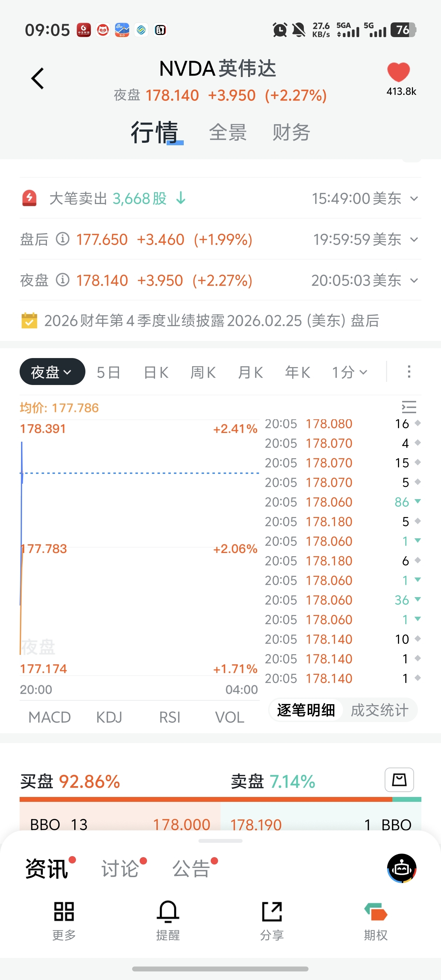The width and height of the screenshot is (441, 980).
Task: Select 逐笔明细 toggle option
Action: (306, 710)
